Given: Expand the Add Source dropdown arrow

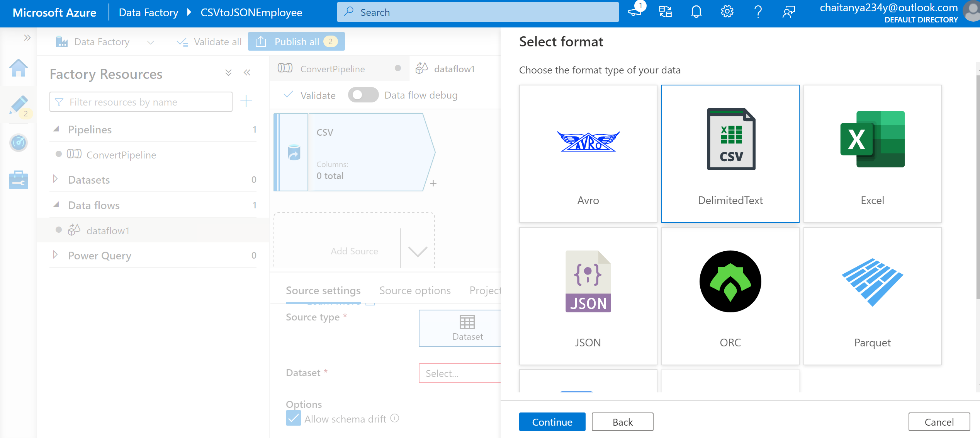Looking at the screenshot, I should [417, 251].
